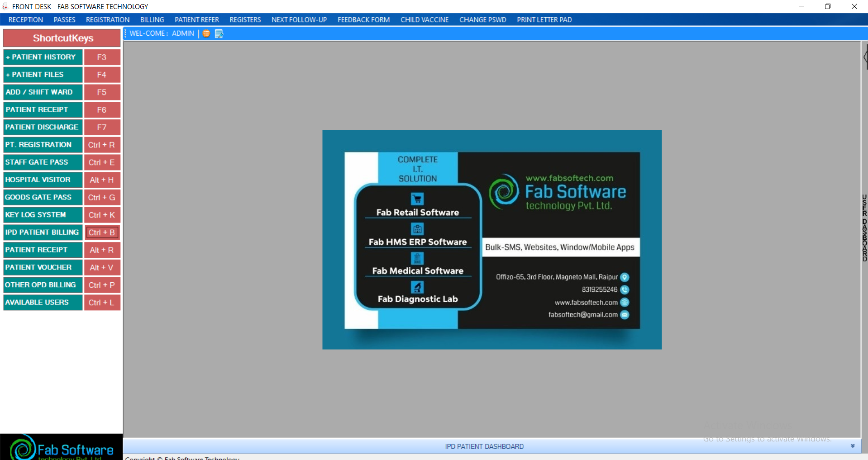Click the app icon in title bar
868x460 pixels.
[x=5, y=6]
